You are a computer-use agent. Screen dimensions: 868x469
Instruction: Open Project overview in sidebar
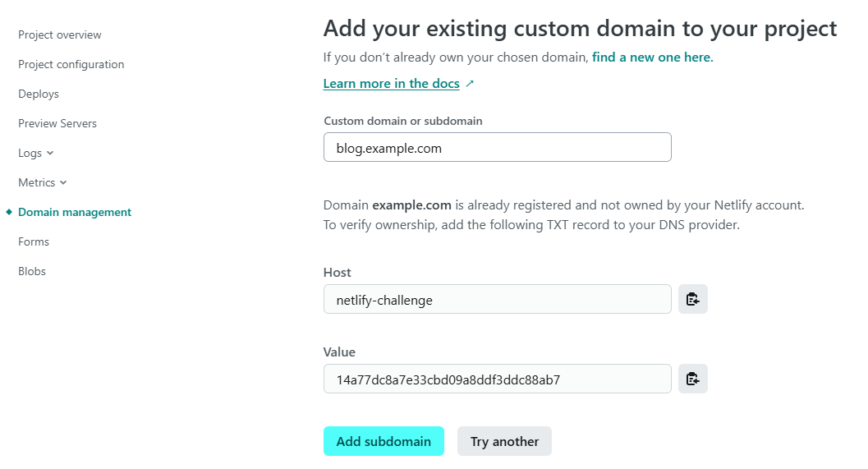[60, 34]
